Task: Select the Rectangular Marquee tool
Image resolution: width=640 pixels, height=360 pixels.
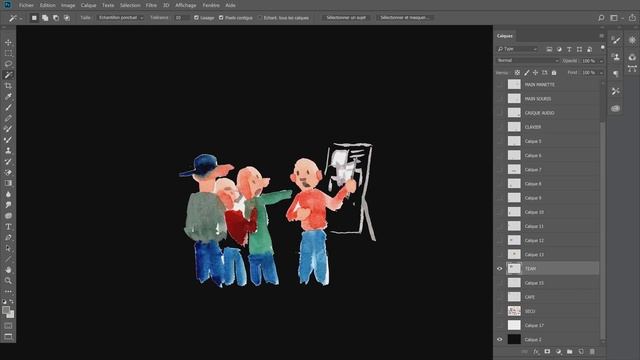Action: coord(8,53)
